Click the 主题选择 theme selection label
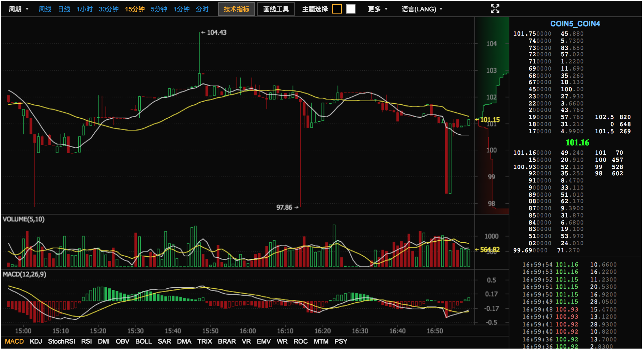This screenshot has width=644, height=350. point(315,9)
